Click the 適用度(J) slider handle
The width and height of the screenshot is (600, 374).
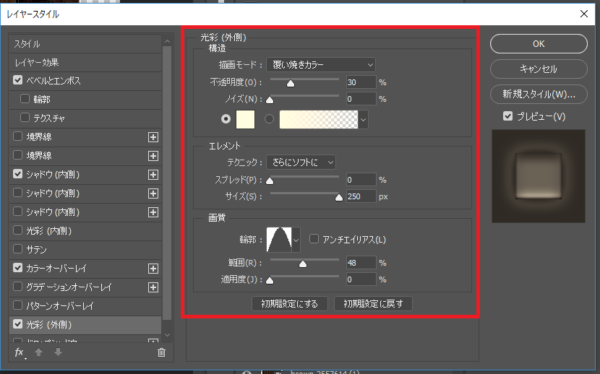pos(270,281)
